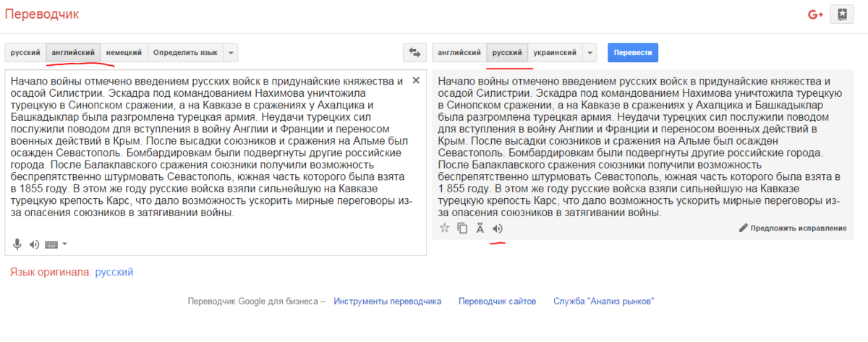Listen to the source text
The width and height of the screenshot is (868, 342).
(x=34, y=244)
